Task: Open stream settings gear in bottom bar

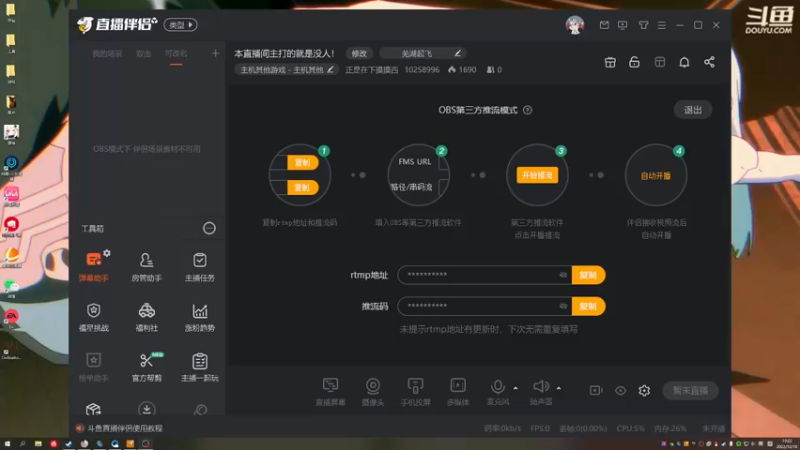Action: coord(644,390)
